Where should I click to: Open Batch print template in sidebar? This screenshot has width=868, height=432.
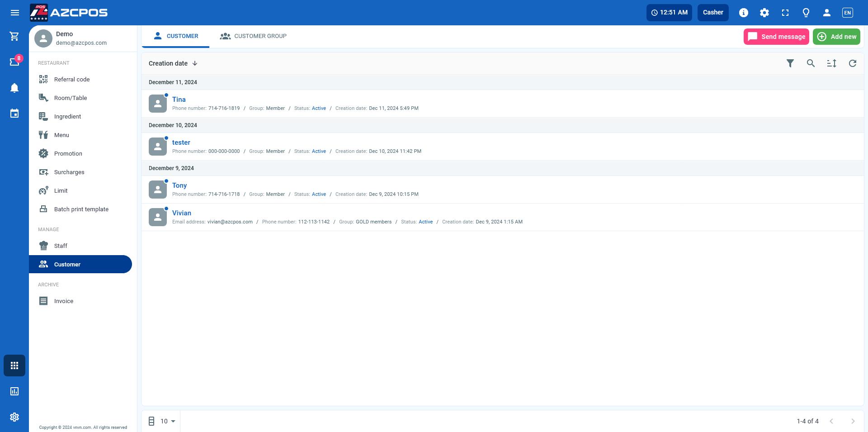(x=80, y=209)
